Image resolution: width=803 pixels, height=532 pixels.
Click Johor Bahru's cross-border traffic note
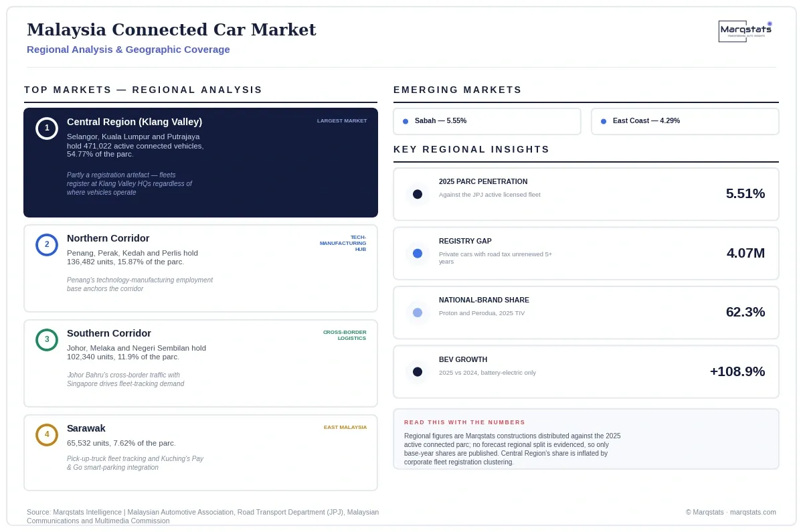click(x=125, y=379)
